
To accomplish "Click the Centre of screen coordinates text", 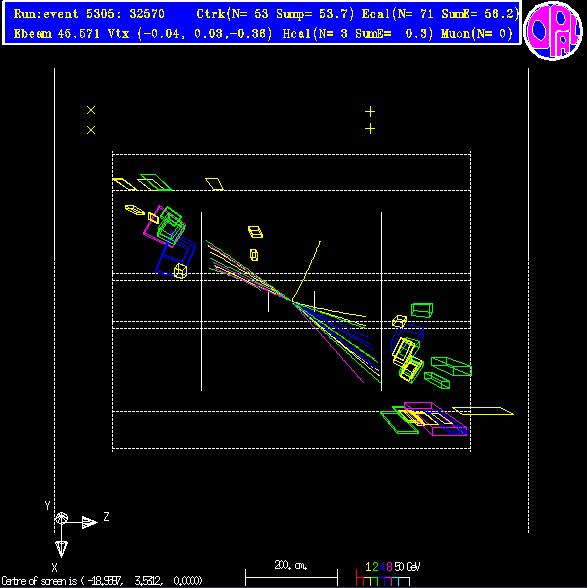I will (x=102, y=581).
